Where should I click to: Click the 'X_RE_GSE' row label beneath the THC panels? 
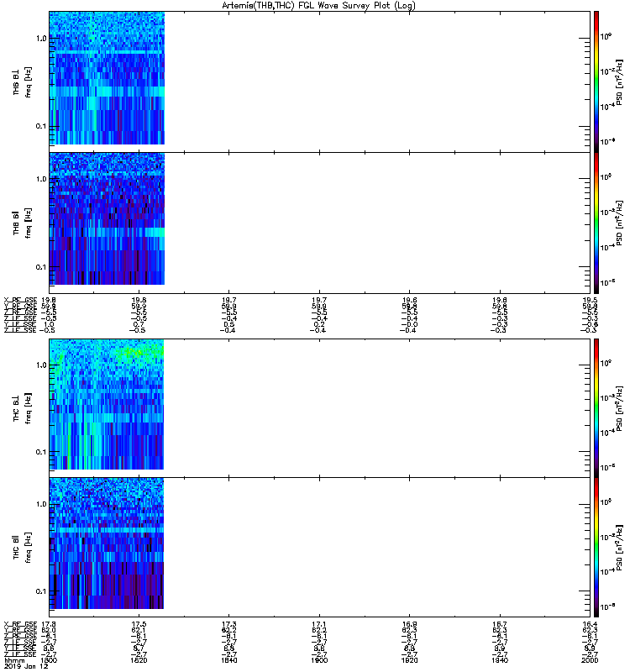tap(20, 624)
